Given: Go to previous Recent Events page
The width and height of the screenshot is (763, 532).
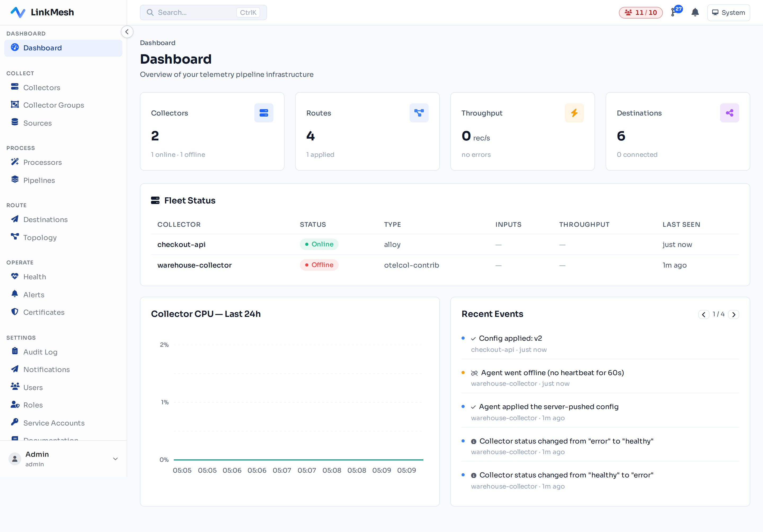Looking at the screenshot, I should (703, 314).
